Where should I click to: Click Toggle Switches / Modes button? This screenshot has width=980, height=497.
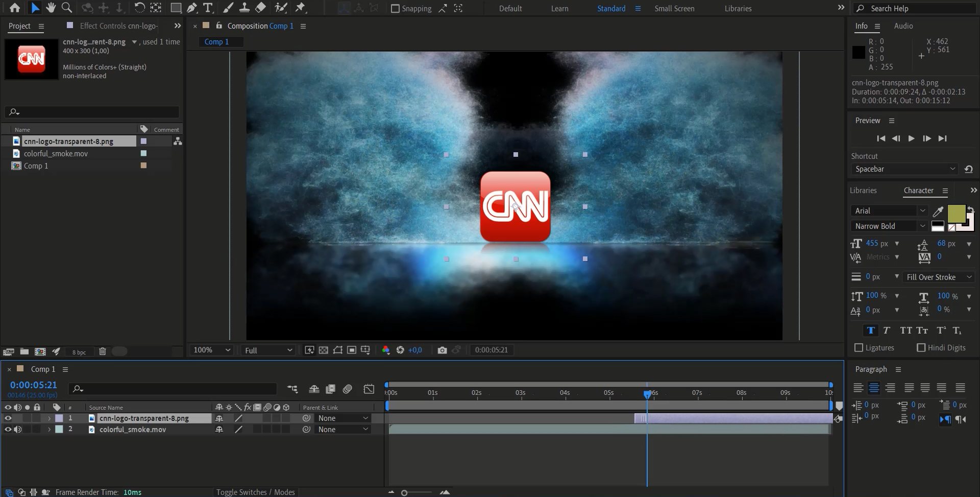(255, 492)
